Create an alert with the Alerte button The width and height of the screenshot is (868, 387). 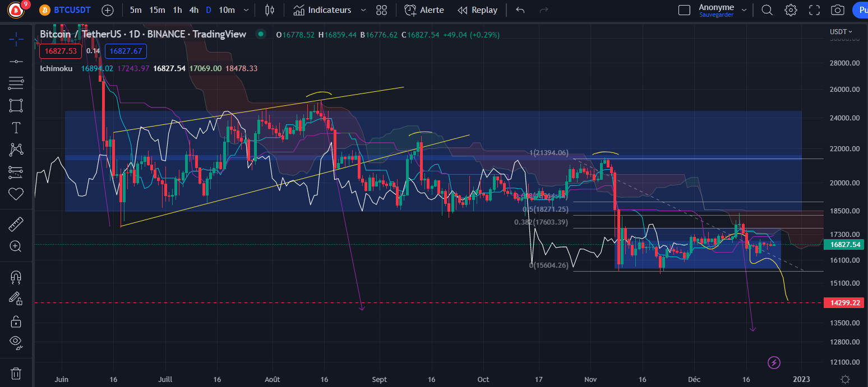pyautogui.click(x=424, y=10)
